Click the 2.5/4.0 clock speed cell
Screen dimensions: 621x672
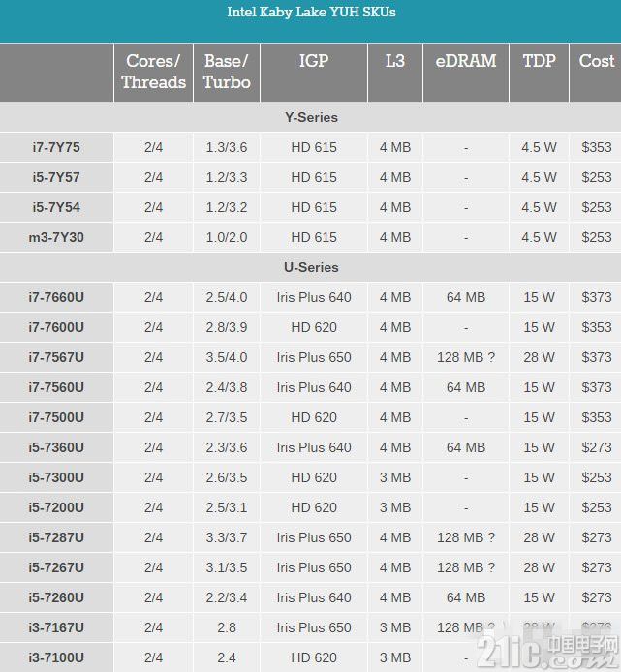click(227, 297)
